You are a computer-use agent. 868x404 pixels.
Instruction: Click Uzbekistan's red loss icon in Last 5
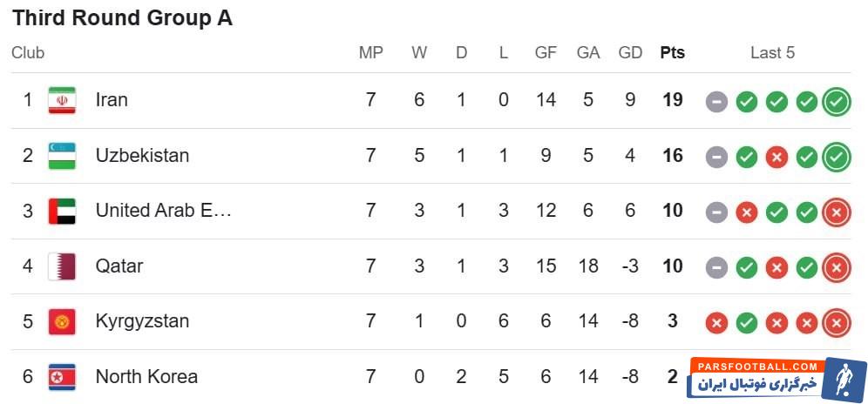pyautogui.click(x=776, y=158)
